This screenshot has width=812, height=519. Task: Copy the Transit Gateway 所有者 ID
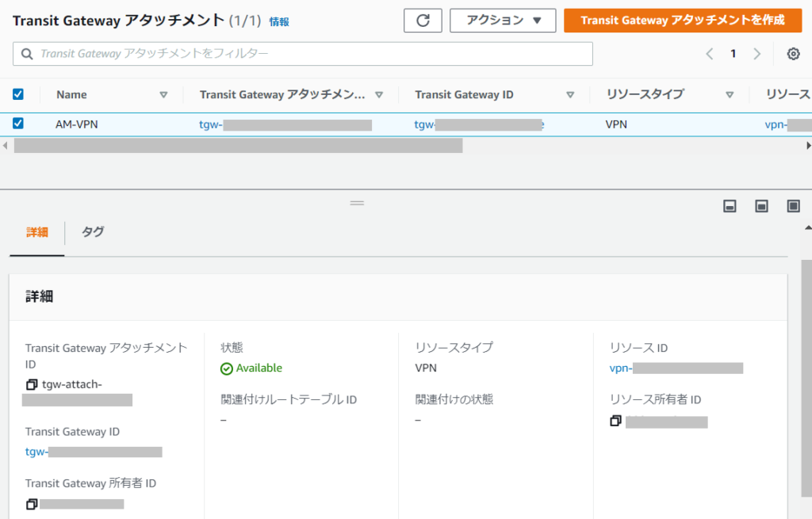point(32,503)
